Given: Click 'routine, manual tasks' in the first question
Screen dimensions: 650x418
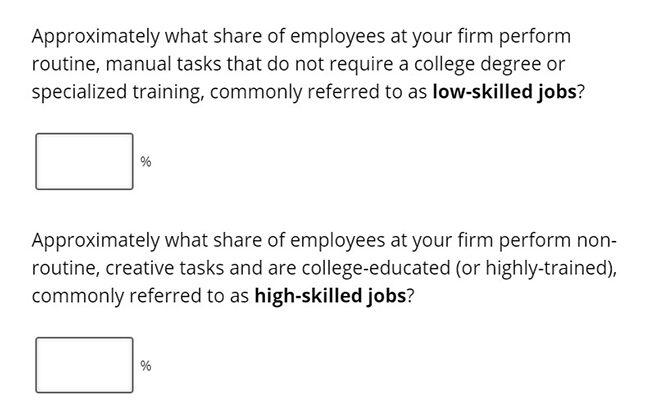Looking at the screenshot, I should point(126,64).
